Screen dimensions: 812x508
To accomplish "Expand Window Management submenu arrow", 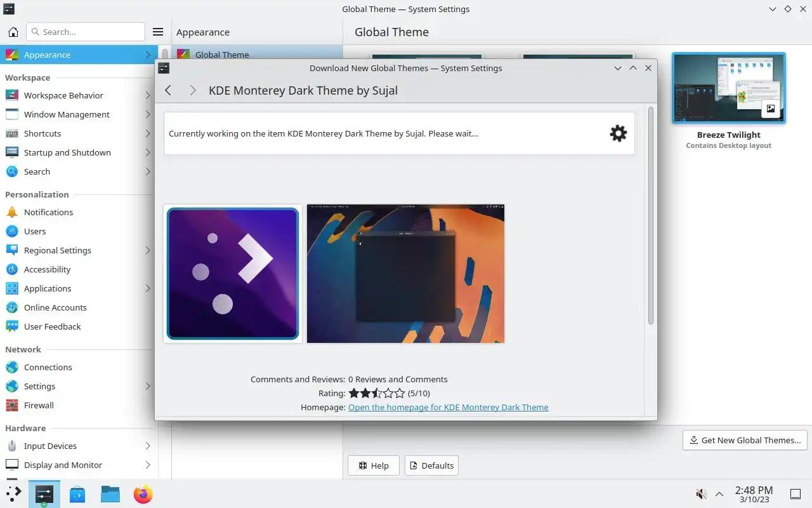I will [148, 114].
